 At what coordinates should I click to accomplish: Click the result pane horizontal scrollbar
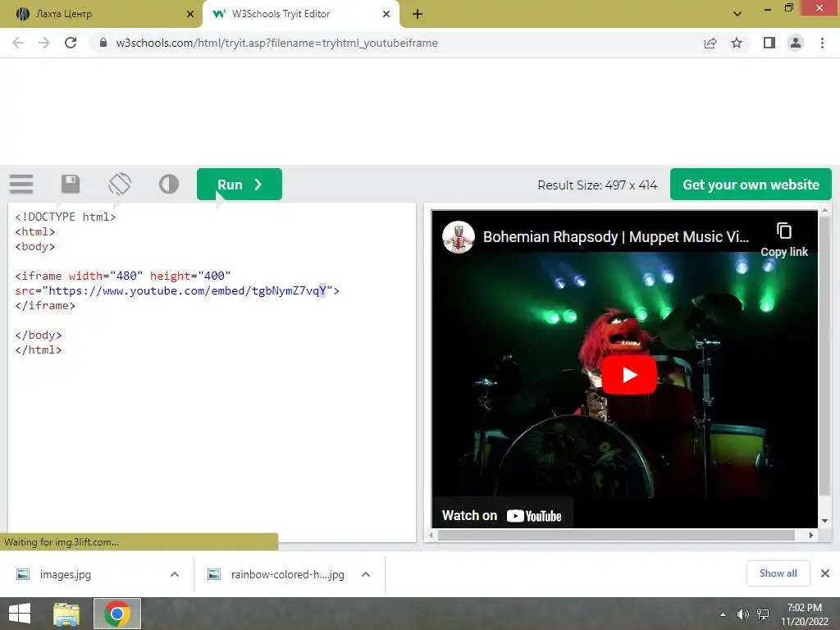pos(616,535)
